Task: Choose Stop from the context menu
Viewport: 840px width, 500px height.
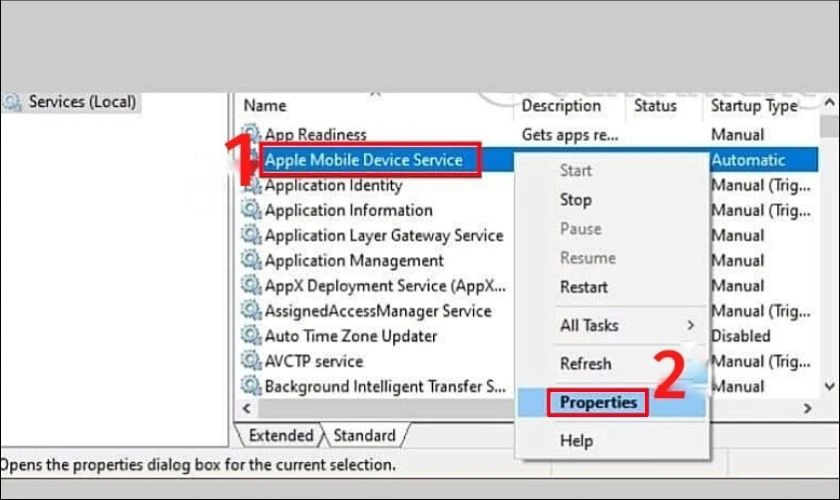Action: pyautogui.click(x=575, y=200)
